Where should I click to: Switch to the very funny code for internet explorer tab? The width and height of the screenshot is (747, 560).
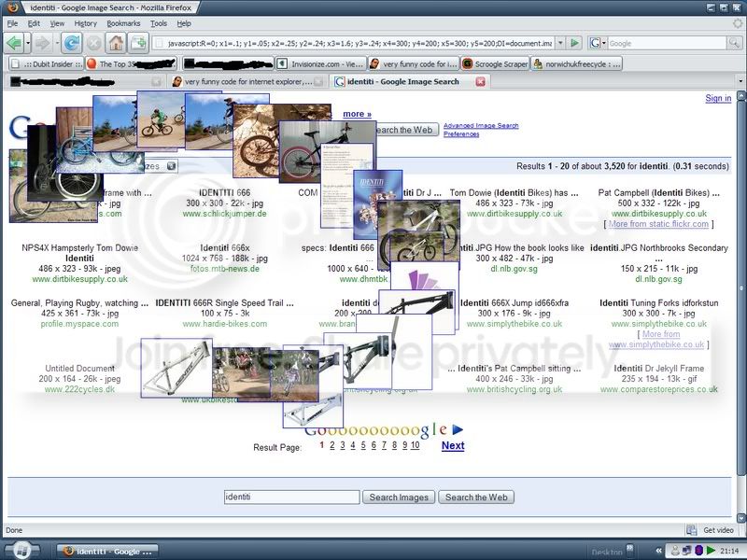pos(247,82)
